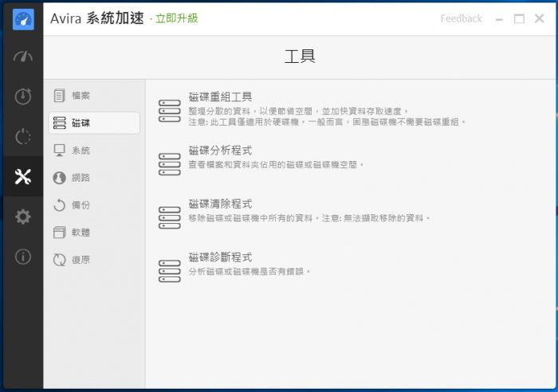Click the 備份 circular arrow icon
The image size is (558, 392).
(x=60, y=205)
